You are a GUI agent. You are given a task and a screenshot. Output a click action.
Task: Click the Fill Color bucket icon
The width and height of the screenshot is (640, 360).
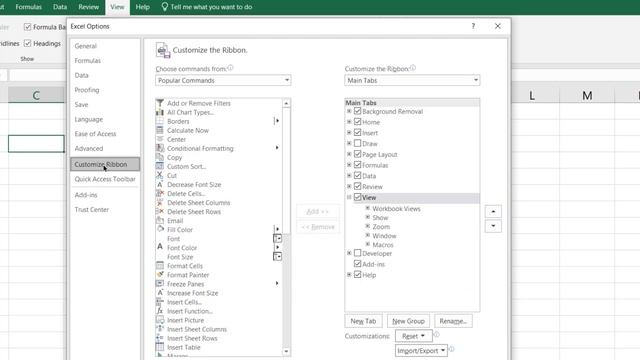coord(160,229)
